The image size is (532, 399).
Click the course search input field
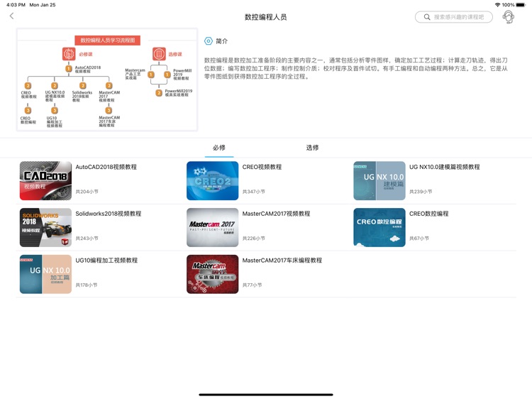click(x=454, y=17)
